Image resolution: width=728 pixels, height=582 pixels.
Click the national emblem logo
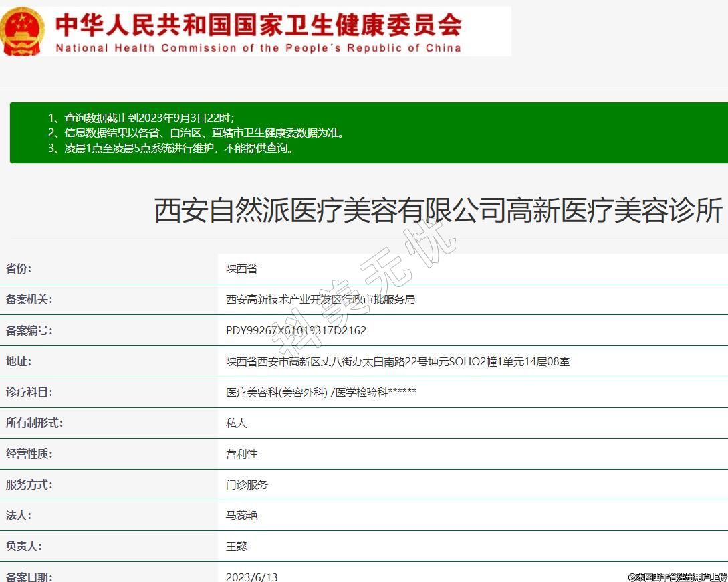23,31
